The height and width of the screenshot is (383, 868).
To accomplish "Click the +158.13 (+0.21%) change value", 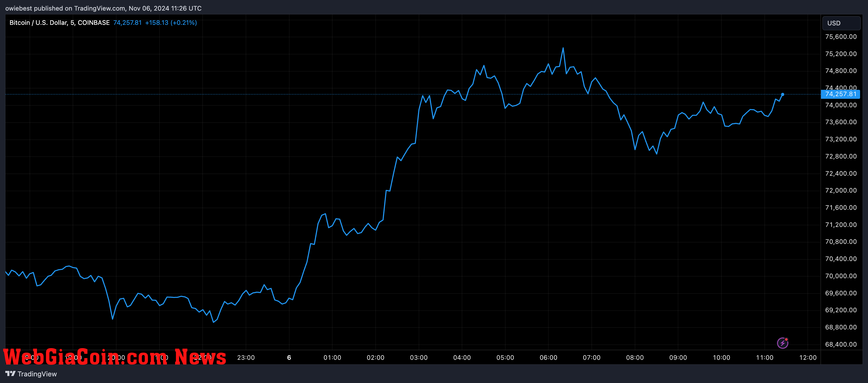I will click(171, 22).
